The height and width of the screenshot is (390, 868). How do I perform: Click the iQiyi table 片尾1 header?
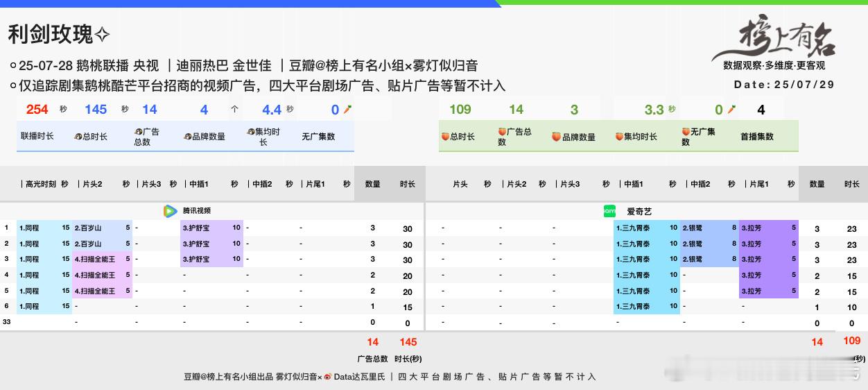[758, 184]
